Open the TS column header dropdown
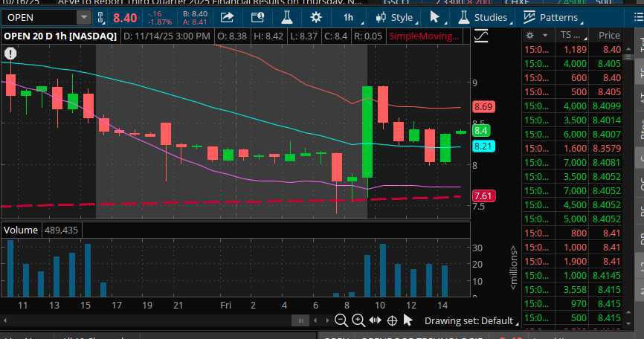Viewport: 644px width, 339px height. (x=573, y=35)
